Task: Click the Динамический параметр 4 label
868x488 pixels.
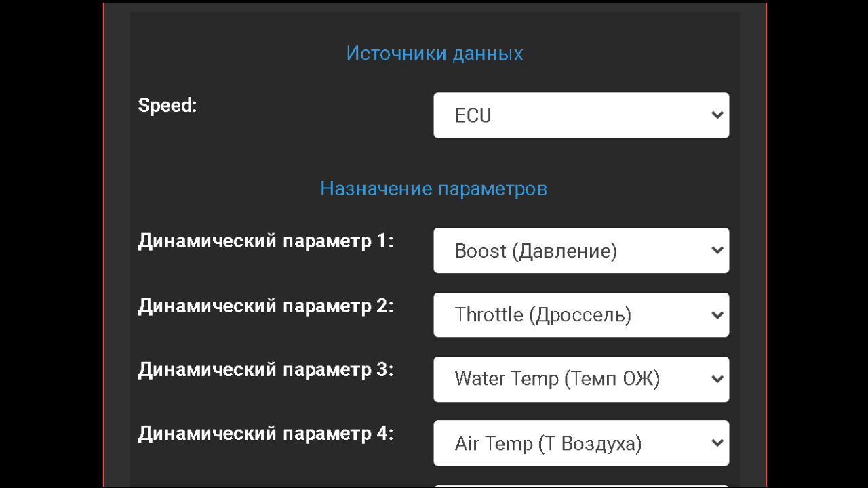Action: point(266,434)
